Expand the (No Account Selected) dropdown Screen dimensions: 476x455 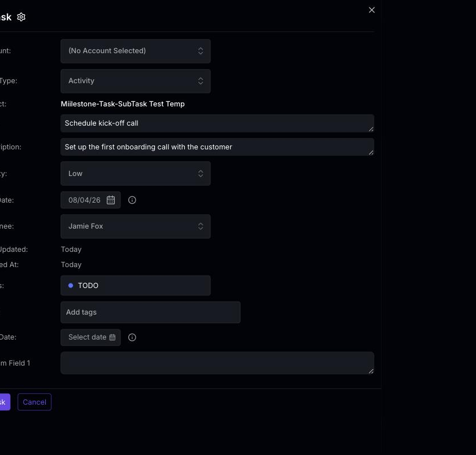tap(135, 51)
